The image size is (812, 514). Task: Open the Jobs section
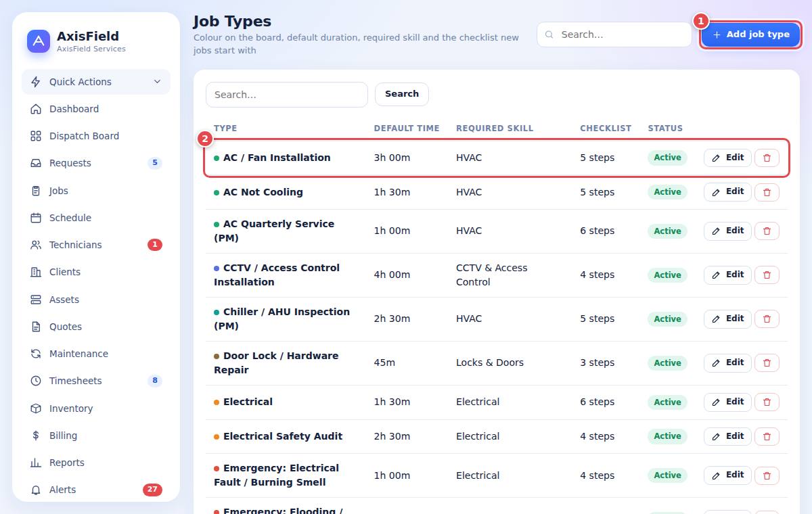[x=96, y=191]
